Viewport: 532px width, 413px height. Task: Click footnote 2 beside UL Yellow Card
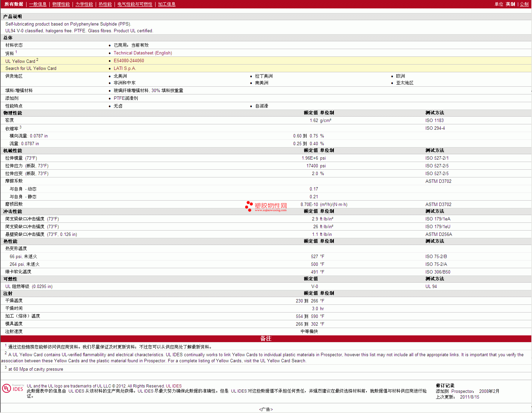coord(37,60)
